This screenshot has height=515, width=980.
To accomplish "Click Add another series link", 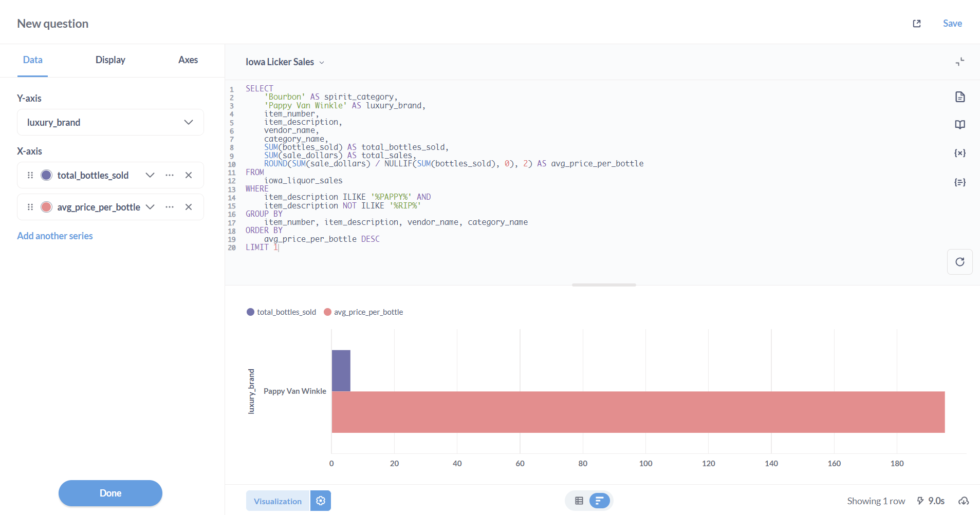I will pyautogui.click(x=55, y=236).
